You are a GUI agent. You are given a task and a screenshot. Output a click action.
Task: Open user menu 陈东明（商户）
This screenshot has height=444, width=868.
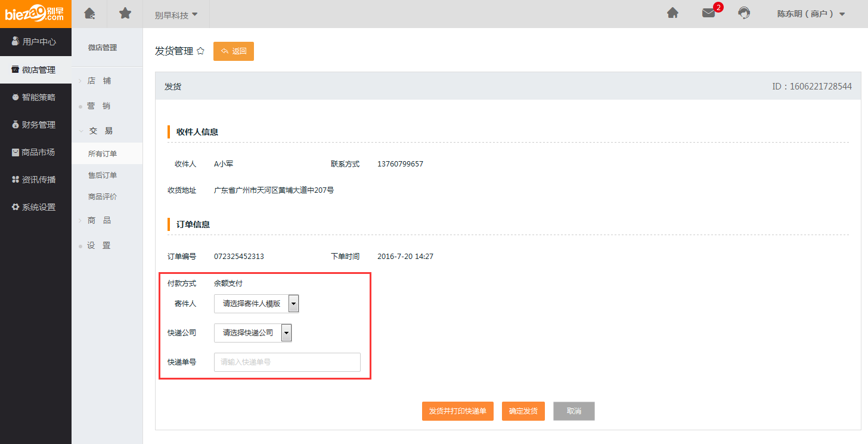811,14
